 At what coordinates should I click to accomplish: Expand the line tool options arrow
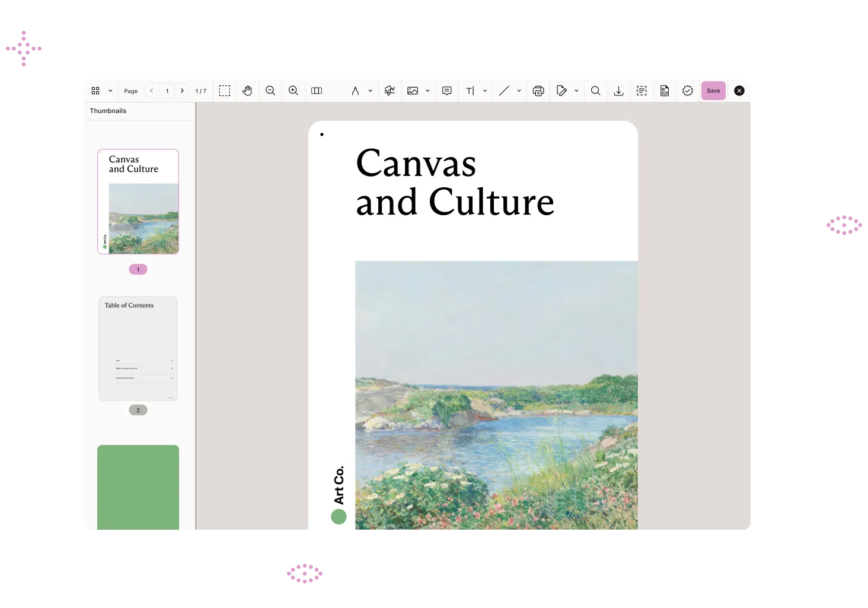519,91
